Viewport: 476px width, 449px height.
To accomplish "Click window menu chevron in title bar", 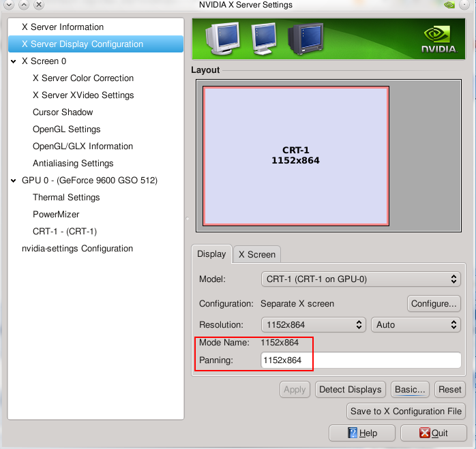I will point(9,5).
